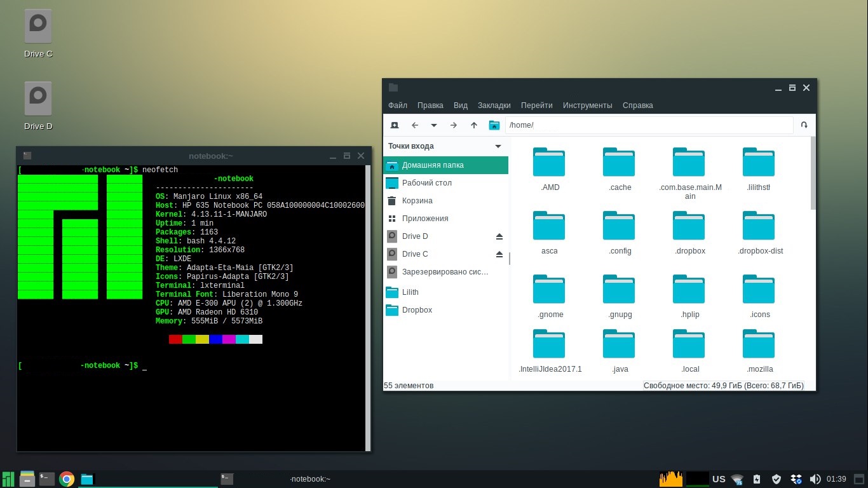
Task: Select the .local folder
Action: pyautogui.click(x=690, y=351)
